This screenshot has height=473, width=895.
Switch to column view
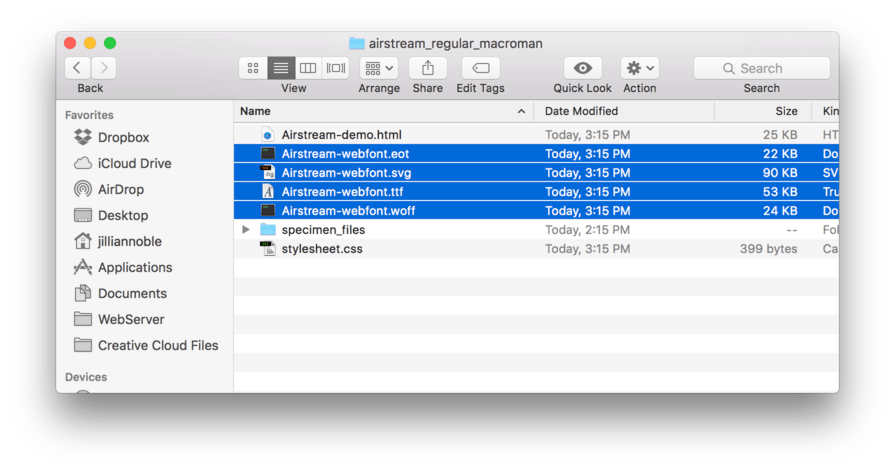[x=308, y=68]
